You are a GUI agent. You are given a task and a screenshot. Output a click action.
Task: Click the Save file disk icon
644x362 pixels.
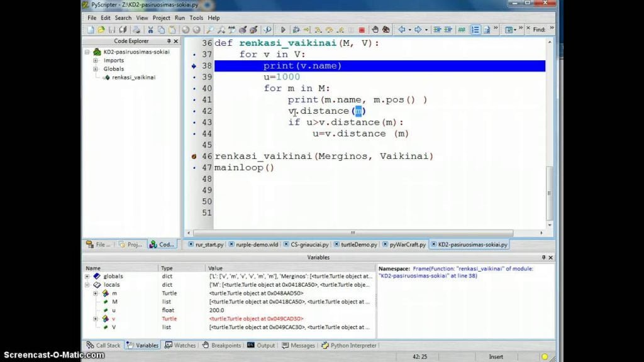pyautogui.click(x=112, y=30)
